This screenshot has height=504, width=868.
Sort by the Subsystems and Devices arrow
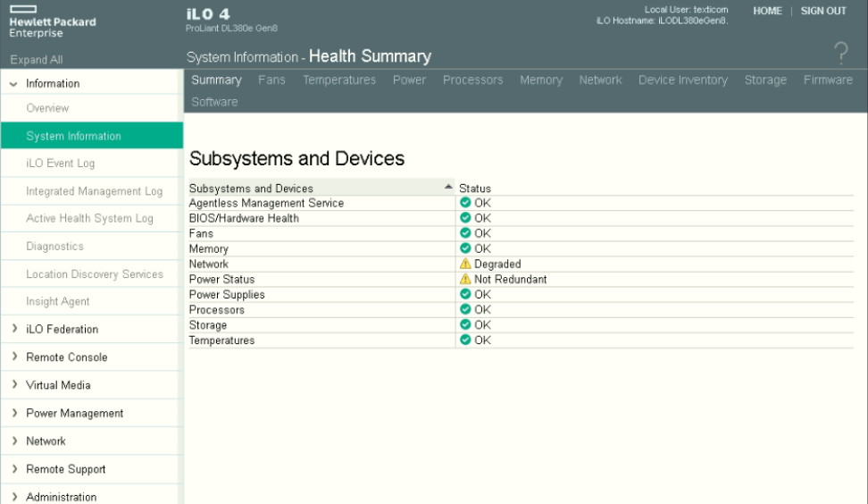pos(448,187)
